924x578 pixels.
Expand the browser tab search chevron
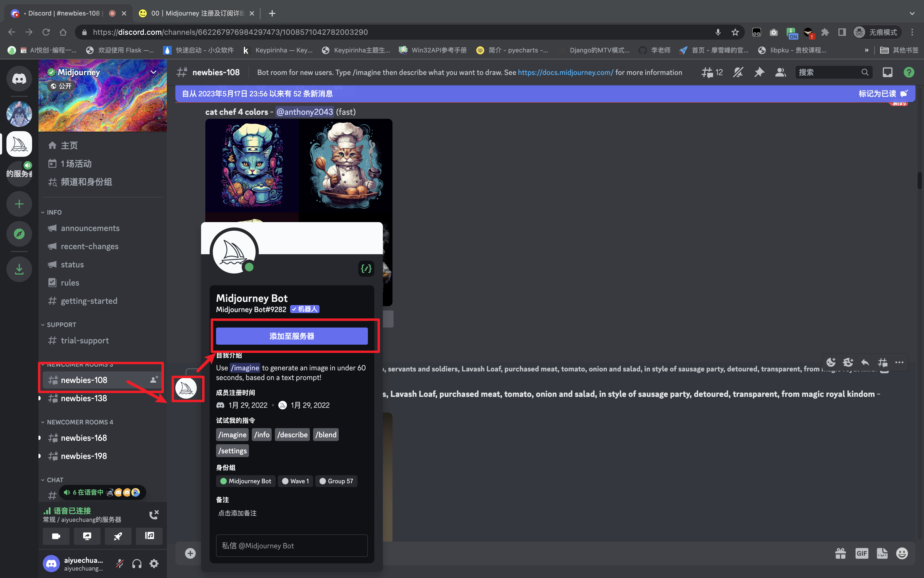pos(912,13)
